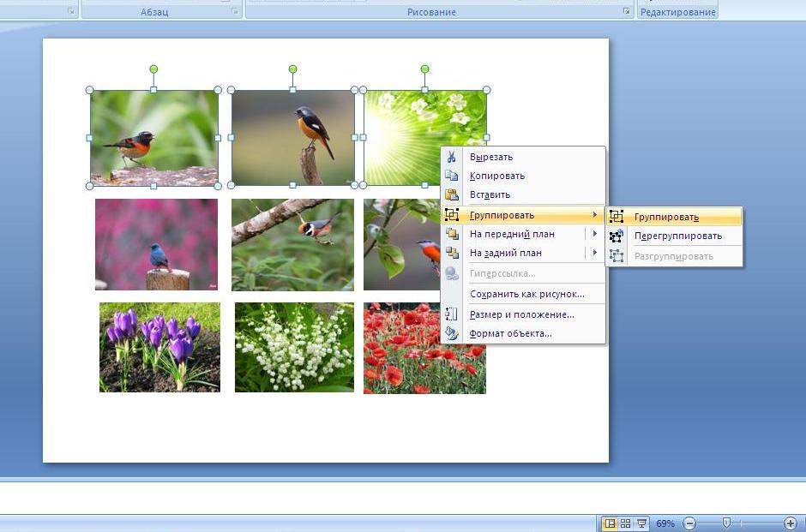Expand Группировать submenu arrow
This screenshot has height=532, width=806.
pos(595,215)
